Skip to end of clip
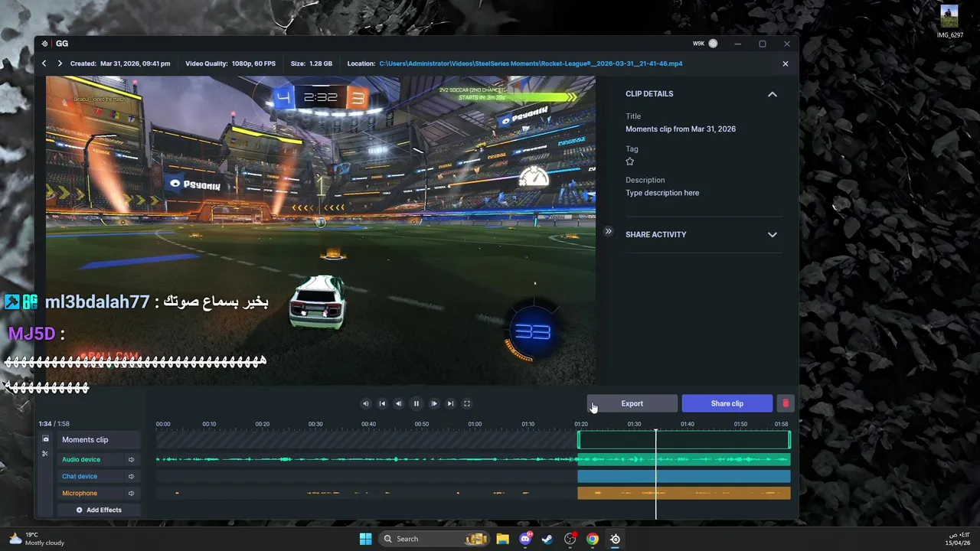The image size is (980, 551). [450, 403]
